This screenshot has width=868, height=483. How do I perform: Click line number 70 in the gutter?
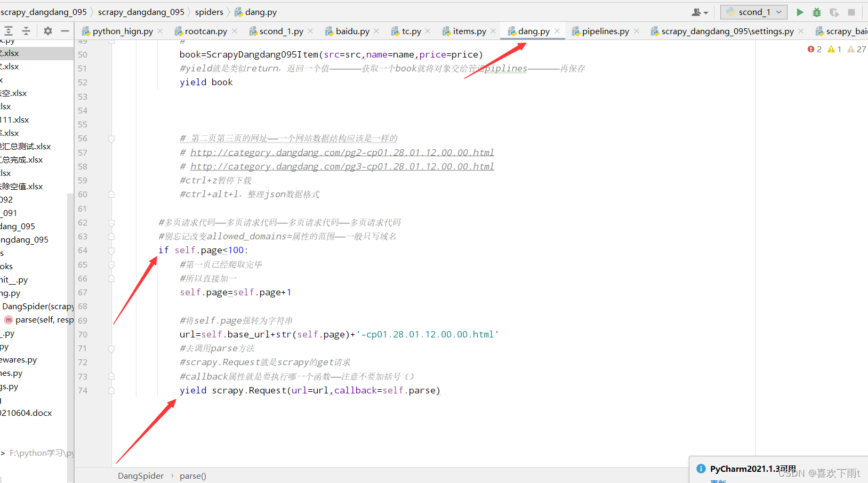[x=83, y=335]
